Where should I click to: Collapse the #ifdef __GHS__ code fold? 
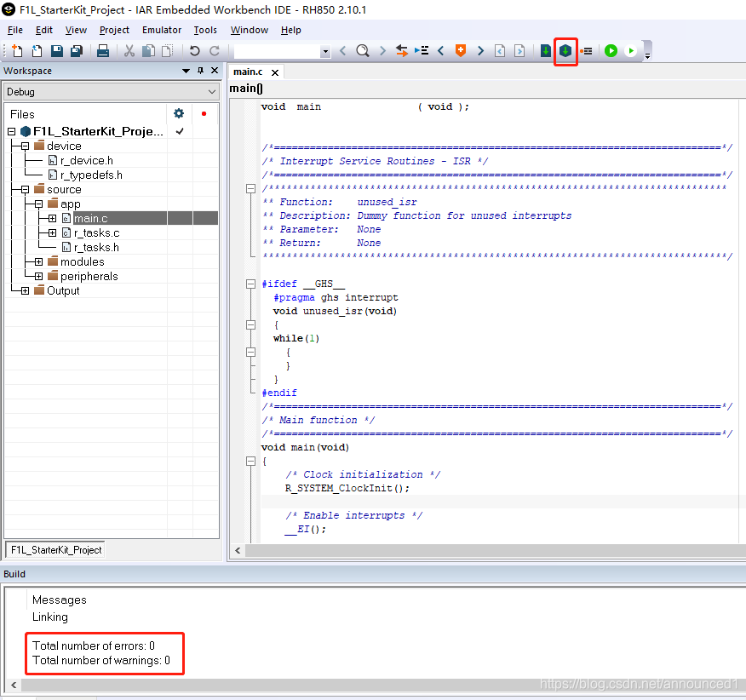[x=250, y=284]
